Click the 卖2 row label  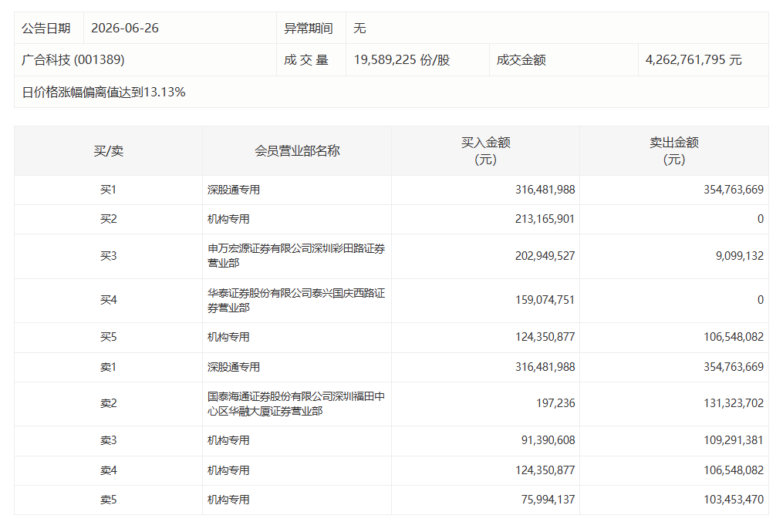point(108,404)
